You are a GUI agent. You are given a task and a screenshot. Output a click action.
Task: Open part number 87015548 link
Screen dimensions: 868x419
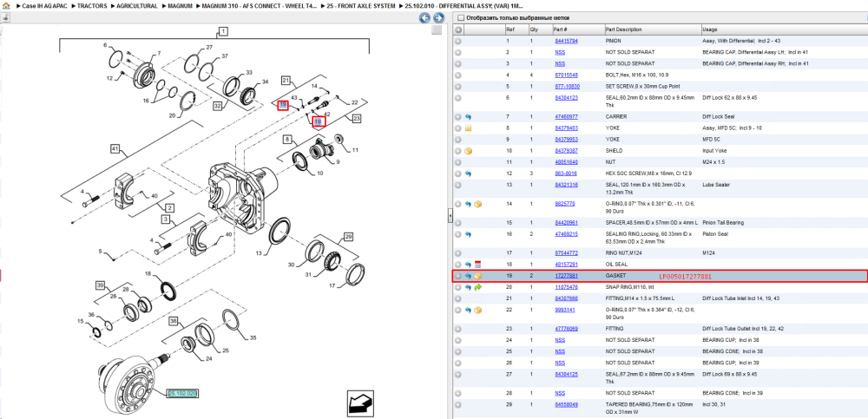566,75
